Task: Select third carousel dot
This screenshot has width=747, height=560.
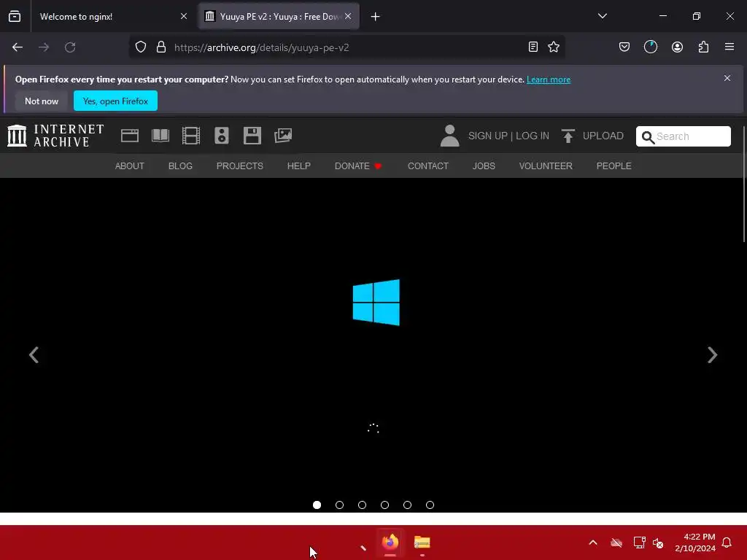Action: (362, 505)
